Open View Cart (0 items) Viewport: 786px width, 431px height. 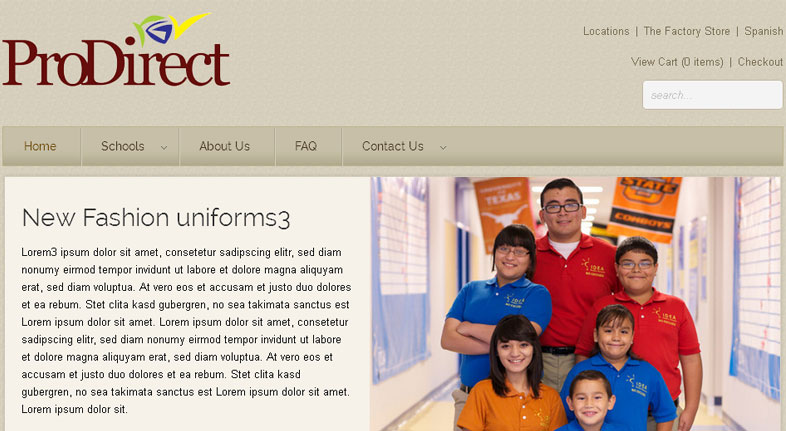(x=677, y=62)
